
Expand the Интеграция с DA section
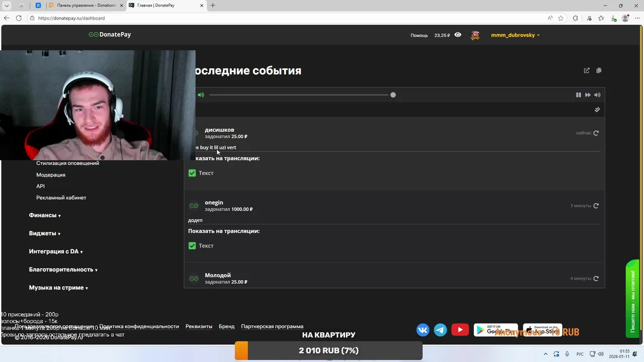click(56, 251)
